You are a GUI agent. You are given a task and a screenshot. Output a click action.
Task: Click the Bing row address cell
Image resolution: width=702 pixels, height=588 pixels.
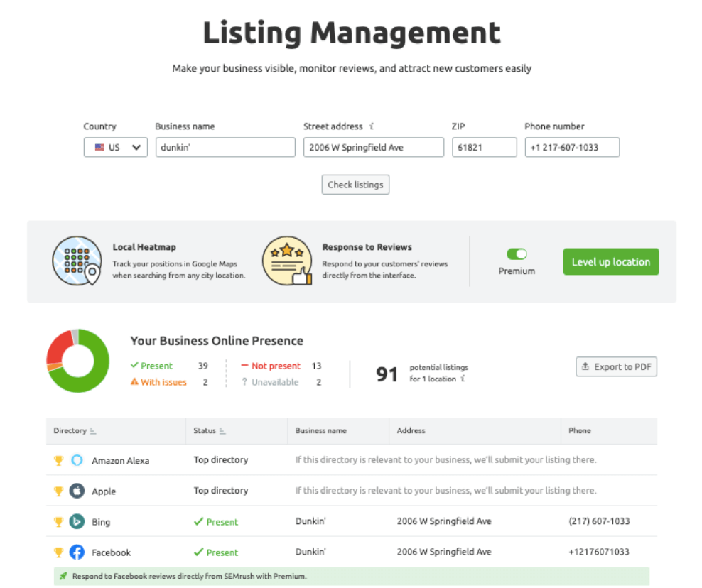[444, 521]
